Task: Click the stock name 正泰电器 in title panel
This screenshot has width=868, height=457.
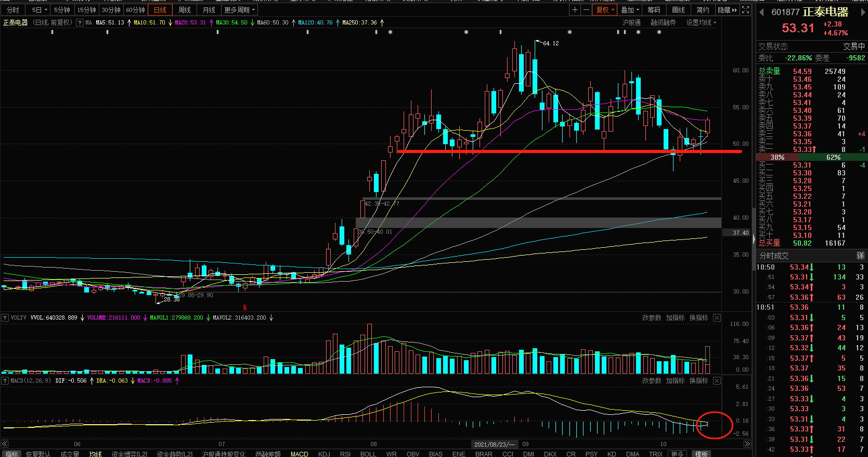Action: [x=825, y=12]
